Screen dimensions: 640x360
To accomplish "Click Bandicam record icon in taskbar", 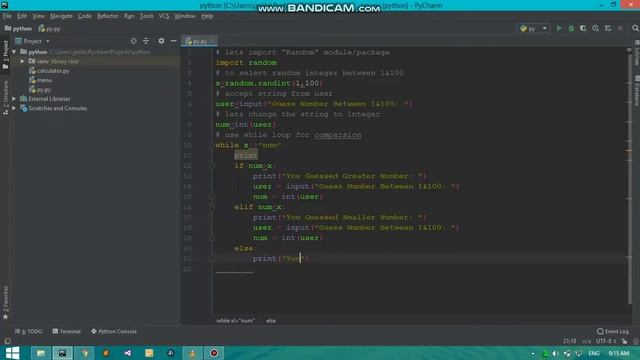I will (x=214, y=353).
